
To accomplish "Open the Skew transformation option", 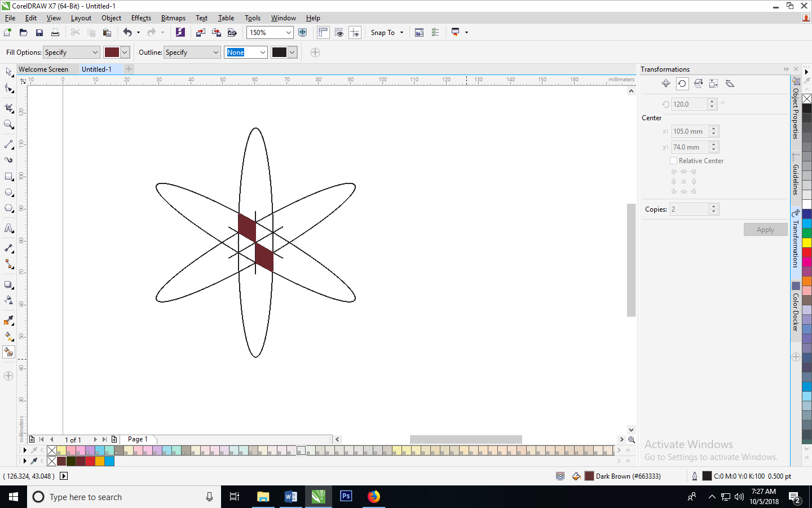I will [730, 84].
